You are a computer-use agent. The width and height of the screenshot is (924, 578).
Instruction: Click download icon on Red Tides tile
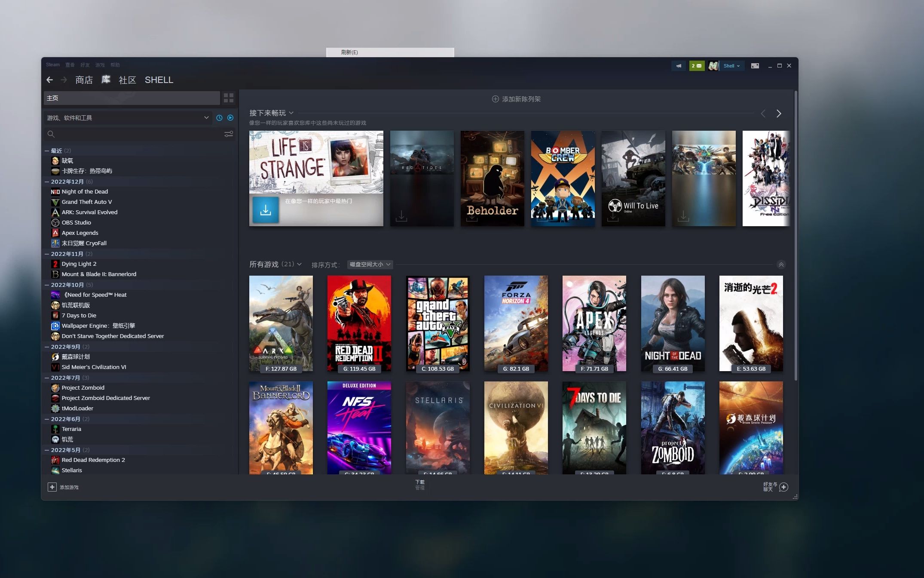(401, 215)
